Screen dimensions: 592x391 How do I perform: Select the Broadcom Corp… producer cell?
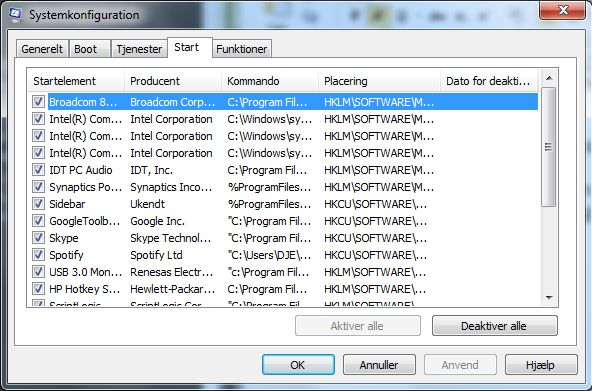click(173, 102)
